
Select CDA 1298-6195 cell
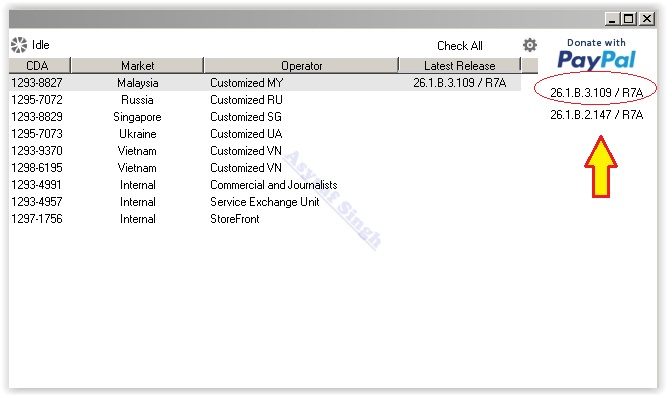coord(37,168)
